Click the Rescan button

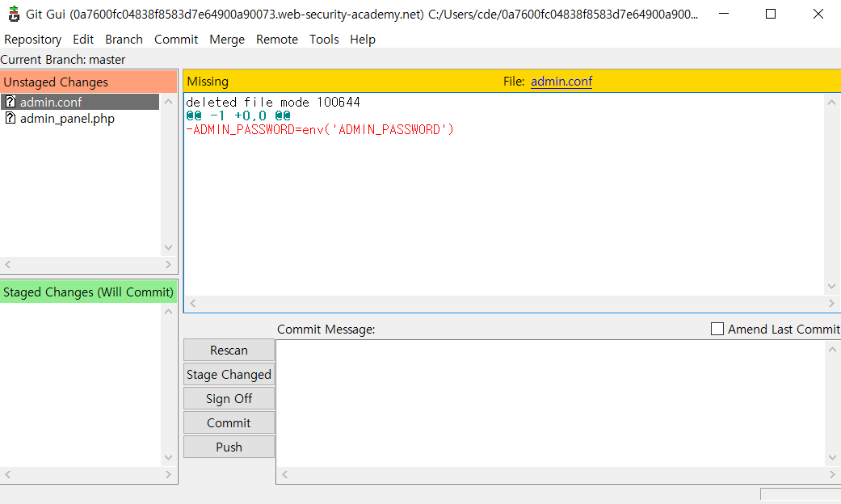tap(229, 350)
